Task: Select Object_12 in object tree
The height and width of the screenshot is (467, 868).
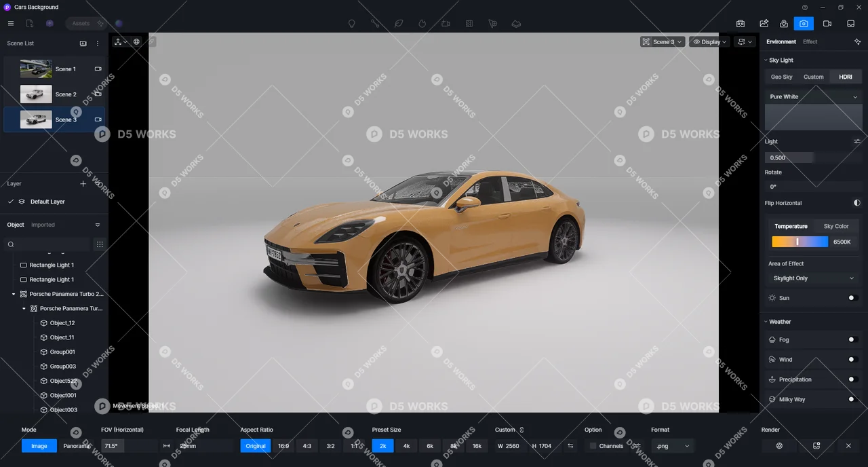Action: click(62, 323)
